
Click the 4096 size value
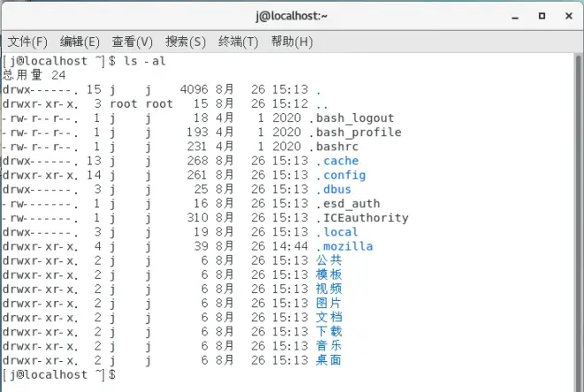(194, 89)
